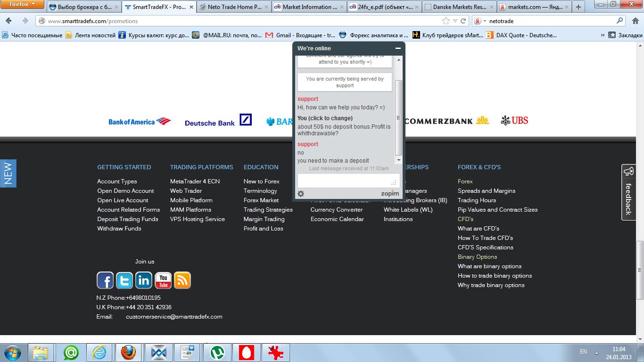The image size is (644, 362).
Task: Open the Account Types link
Action: [117, 181]
